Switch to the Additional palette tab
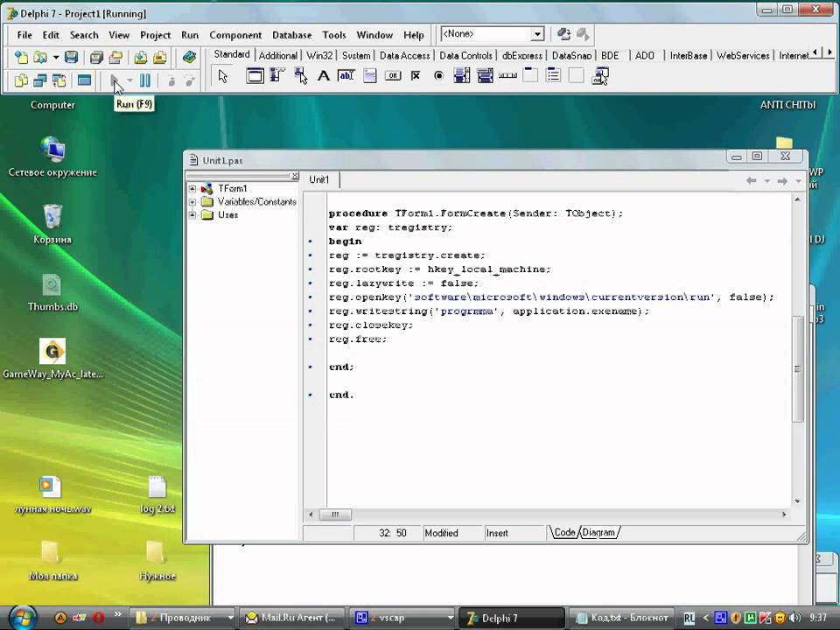 pyautogui.click(x=277, y=56)
